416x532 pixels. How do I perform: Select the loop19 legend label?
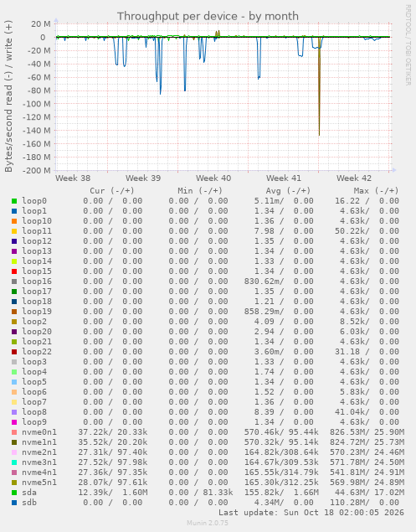(37, 312)
